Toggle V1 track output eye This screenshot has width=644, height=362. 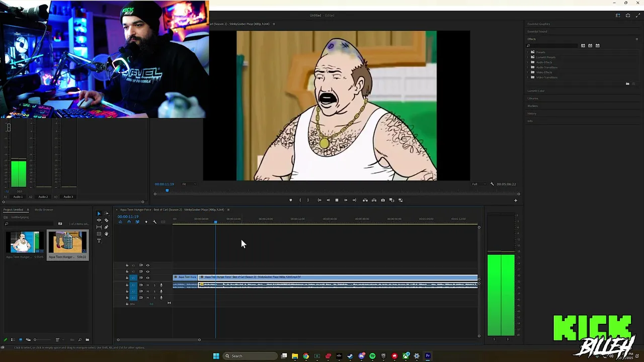(148, 278)
